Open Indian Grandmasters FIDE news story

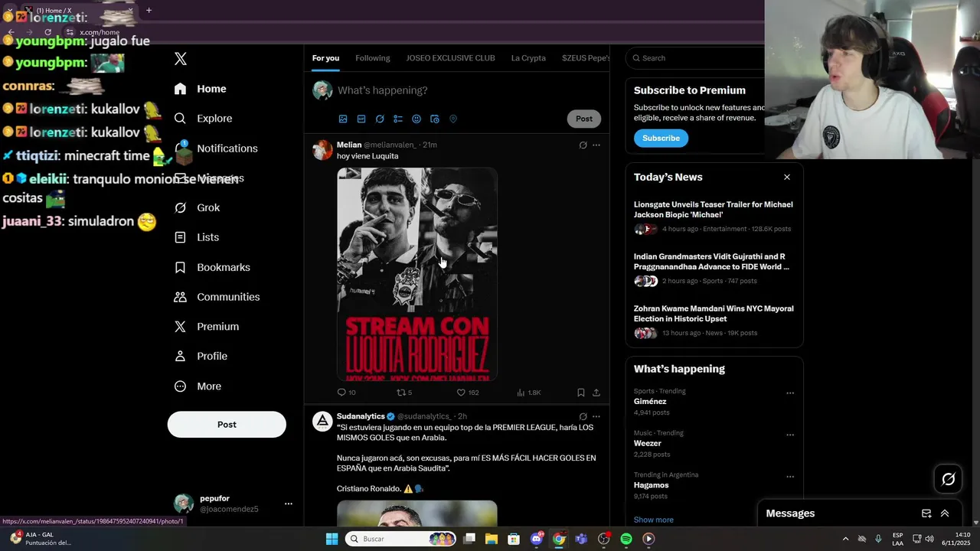click(x=714, y=269)
